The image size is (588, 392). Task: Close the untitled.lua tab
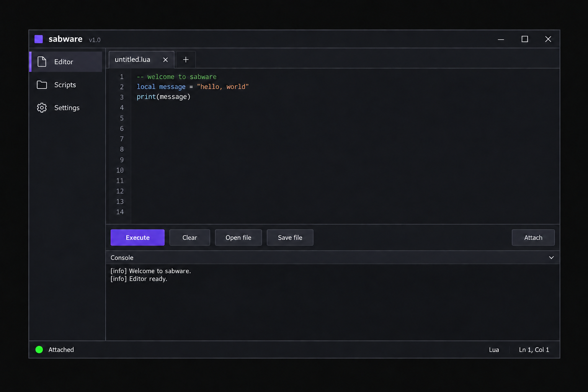[x=165, y=60]
